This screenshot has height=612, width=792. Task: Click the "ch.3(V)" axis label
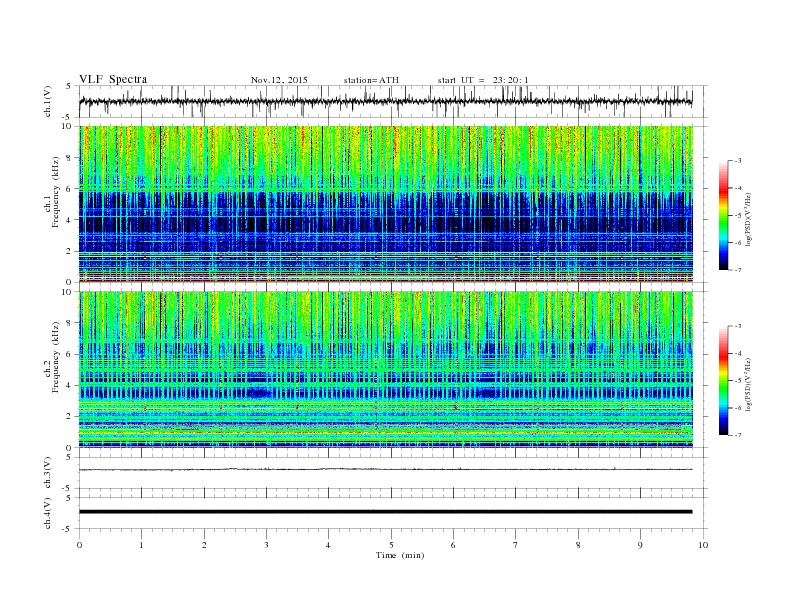point(48,473)
